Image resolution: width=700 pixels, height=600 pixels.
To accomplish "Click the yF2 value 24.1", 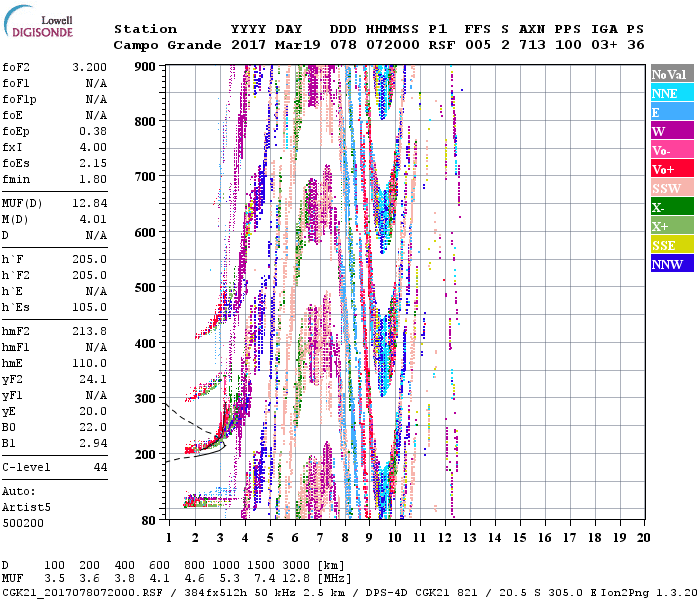I will (x=93, y=379).
